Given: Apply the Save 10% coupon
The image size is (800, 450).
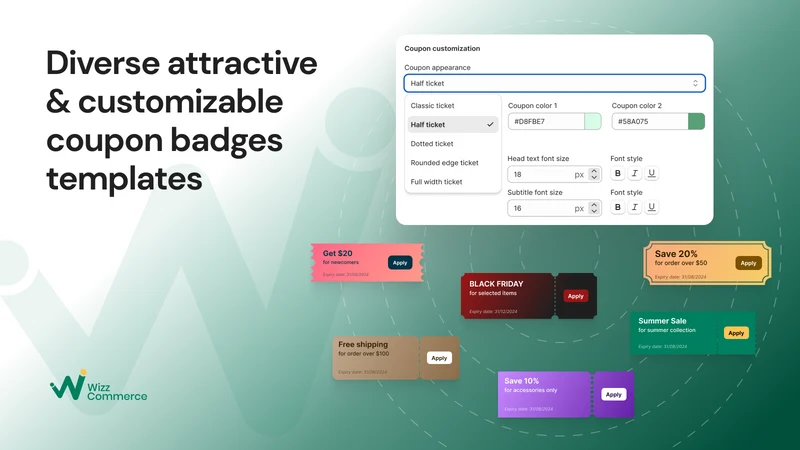Looking at the screenshot, I should [x=614, y=394].
